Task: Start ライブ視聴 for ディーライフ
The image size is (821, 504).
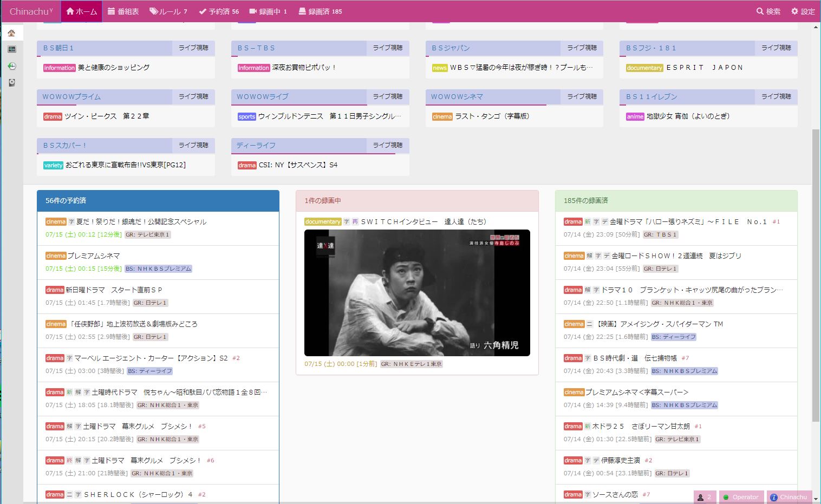Action: pyautogui.click(x=388, y=145)
